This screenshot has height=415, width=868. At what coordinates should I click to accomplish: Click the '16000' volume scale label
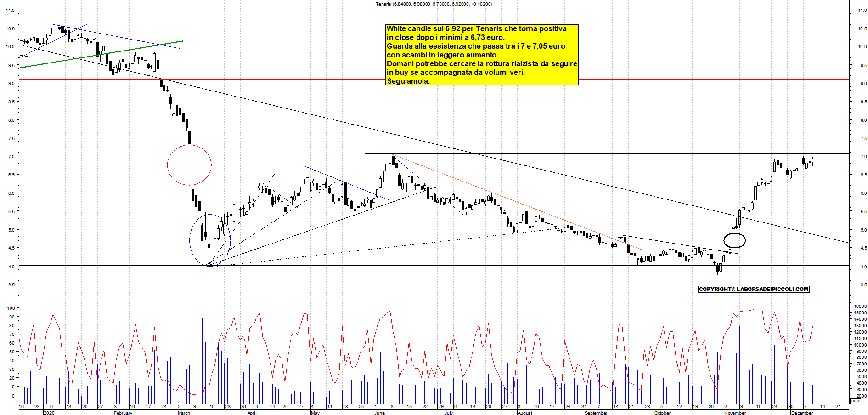coord(860,306)
